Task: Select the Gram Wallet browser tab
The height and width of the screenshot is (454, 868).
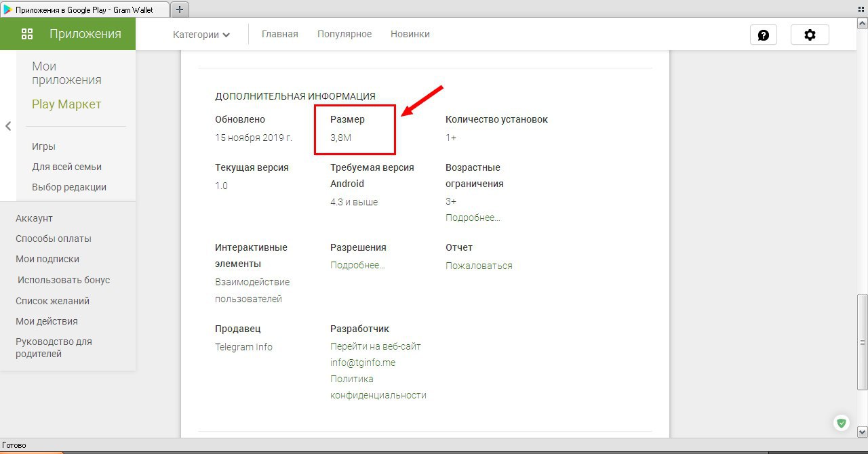Action: pyautogui.click(x=85, y=9)
